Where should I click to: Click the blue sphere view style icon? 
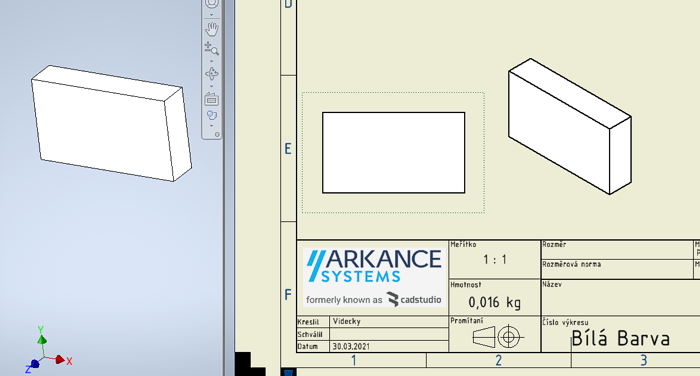(212, 116)
